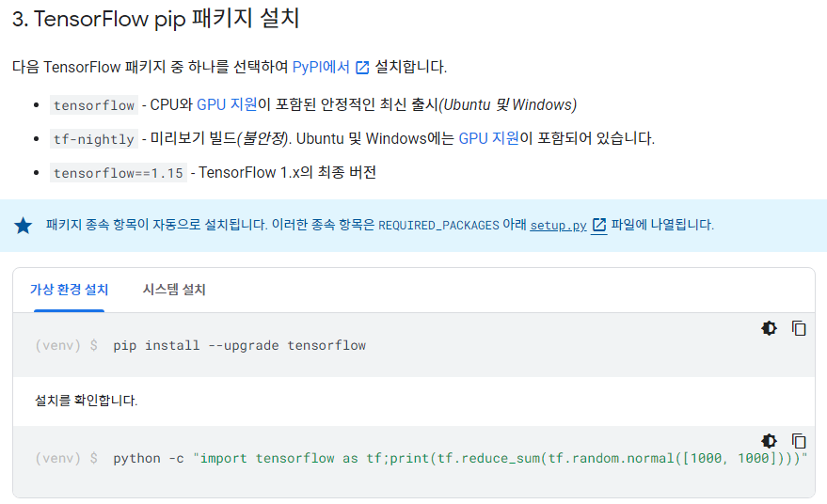This screenshot has height=504, width=827.
Task: Click the (Ubuntu 및 Windows) italic text
Action: coord(508,104)
